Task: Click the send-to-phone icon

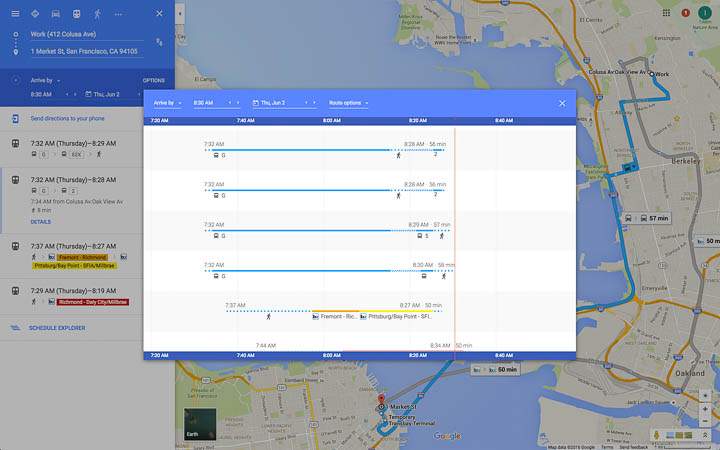Action: [x=15, y=119]
